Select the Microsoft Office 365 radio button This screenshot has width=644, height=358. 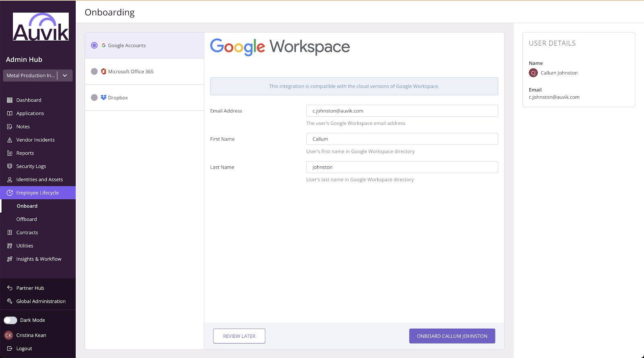pyautogui.click(x=94, y=71)
